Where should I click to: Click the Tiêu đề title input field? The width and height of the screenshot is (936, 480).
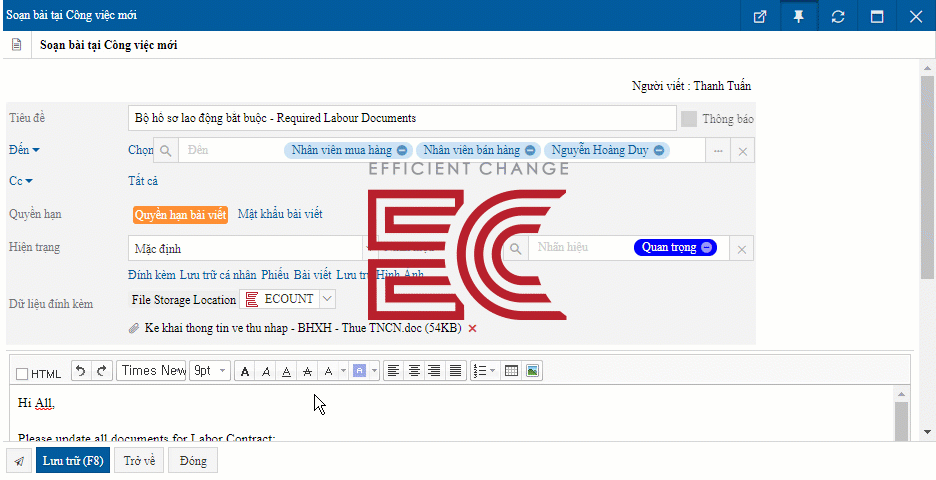click(402, 118)
